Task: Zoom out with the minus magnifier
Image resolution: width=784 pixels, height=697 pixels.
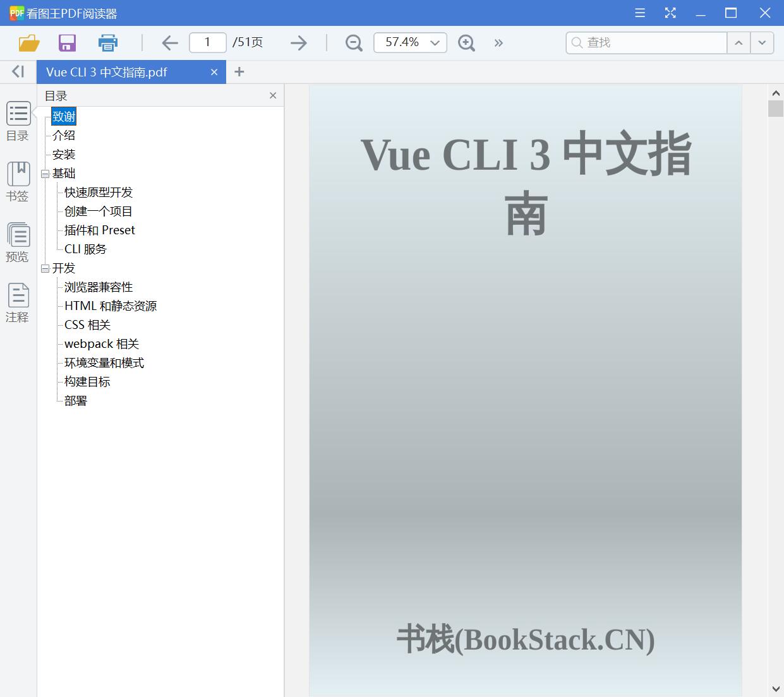Action: (x=354, y=43)
